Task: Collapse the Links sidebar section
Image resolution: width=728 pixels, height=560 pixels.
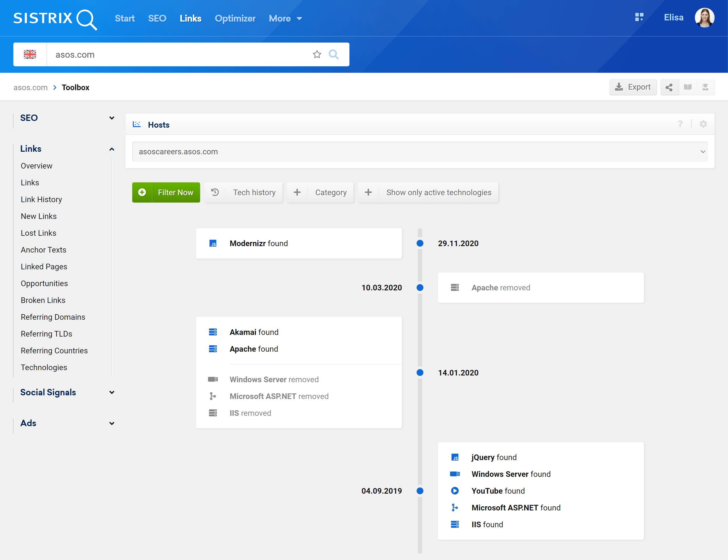Action: [112, 149]
